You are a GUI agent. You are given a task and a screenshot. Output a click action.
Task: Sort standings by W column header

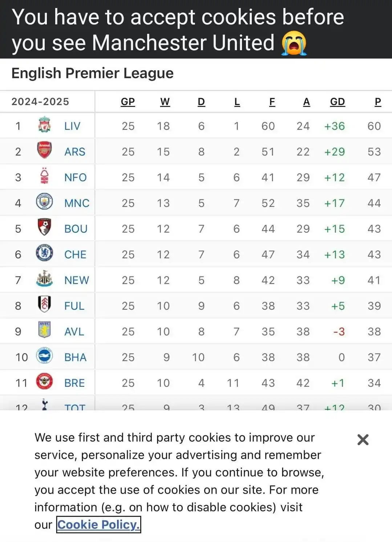point(165,102)
